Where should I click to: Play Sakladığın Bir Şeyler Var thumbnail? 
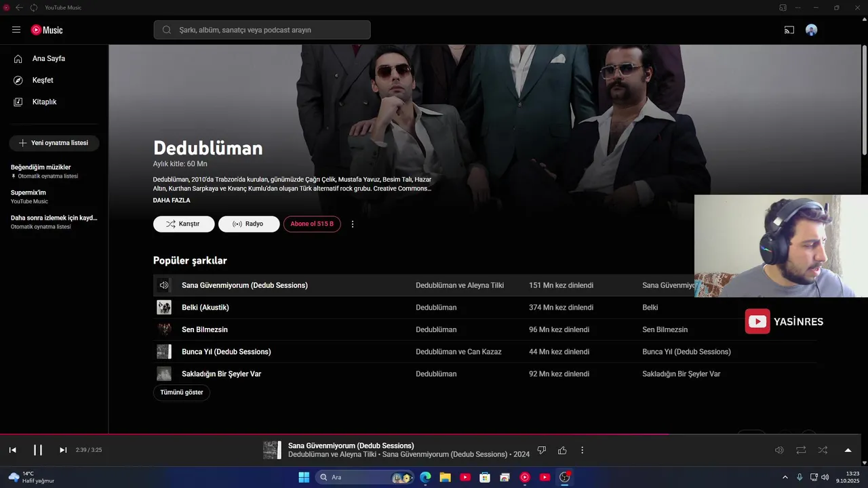click(x=164, y=374)
